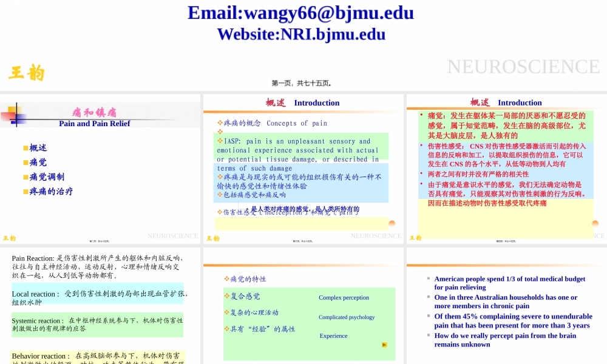This screenshot has width=607, height=364.
Task: Open the Website:NRI.bjmu.edu link
Action: click(x=301, y=34)
